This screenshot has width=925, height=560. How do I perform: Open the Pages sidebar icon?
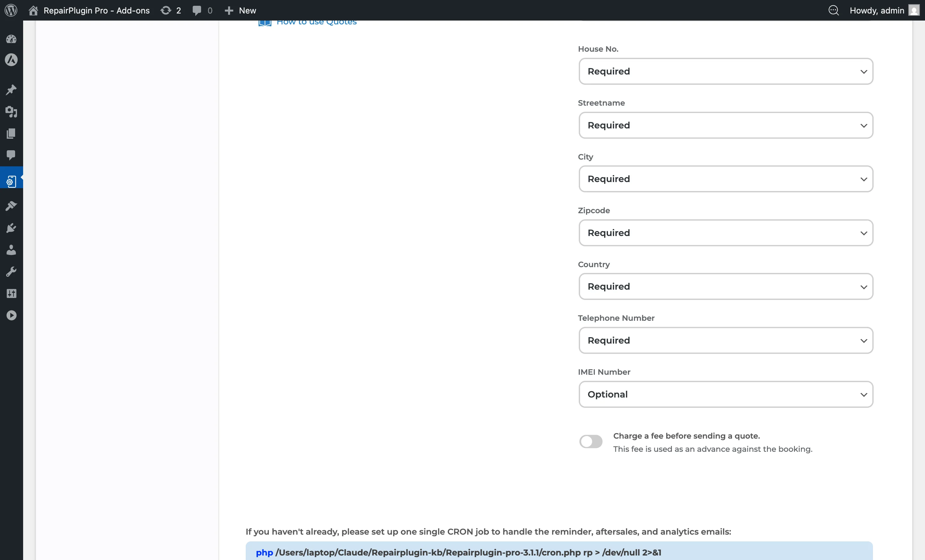point(11,133)
